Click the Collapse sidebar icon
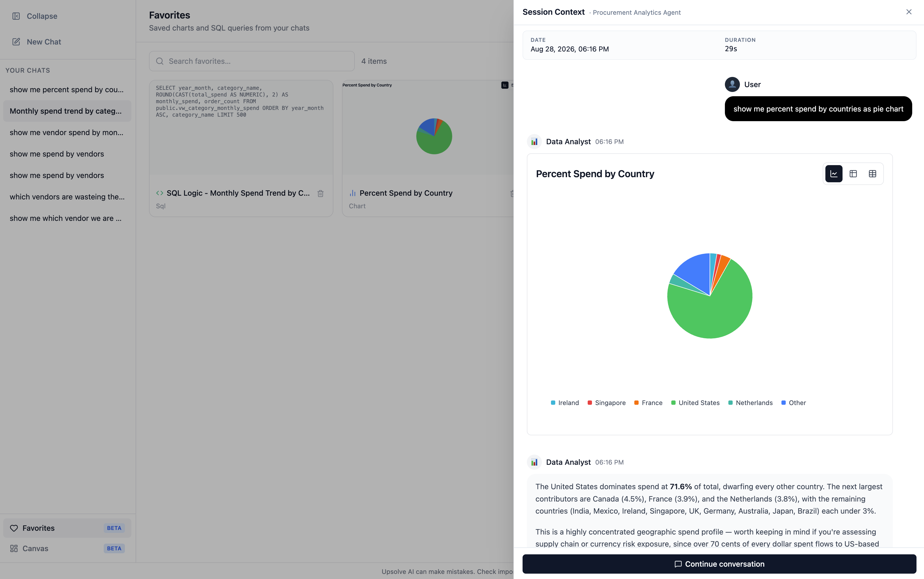924x579 pixels. pos(16,16)
